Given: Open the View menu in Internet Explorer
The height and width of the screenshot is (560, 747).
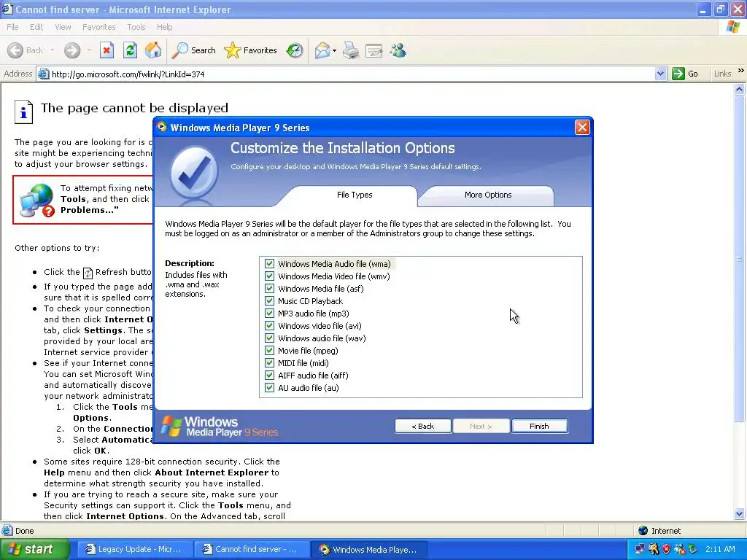Looking at the screenshot, I should [63, 27].
